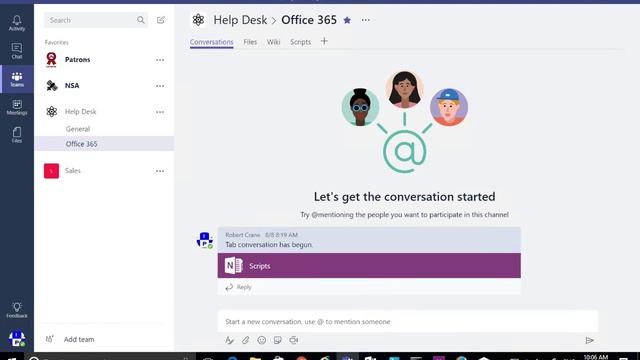The height and width of the screenshot is (360, 640).
Task: Click the red Sales team icon
Action: pyautogui.click(x=51, y=171)
